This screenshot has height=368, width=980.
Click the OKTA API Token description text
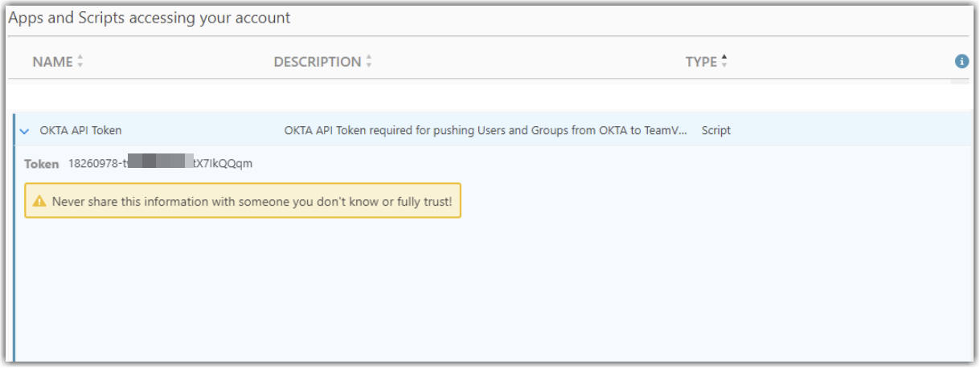pyautogui.click(x=486, y=130)
